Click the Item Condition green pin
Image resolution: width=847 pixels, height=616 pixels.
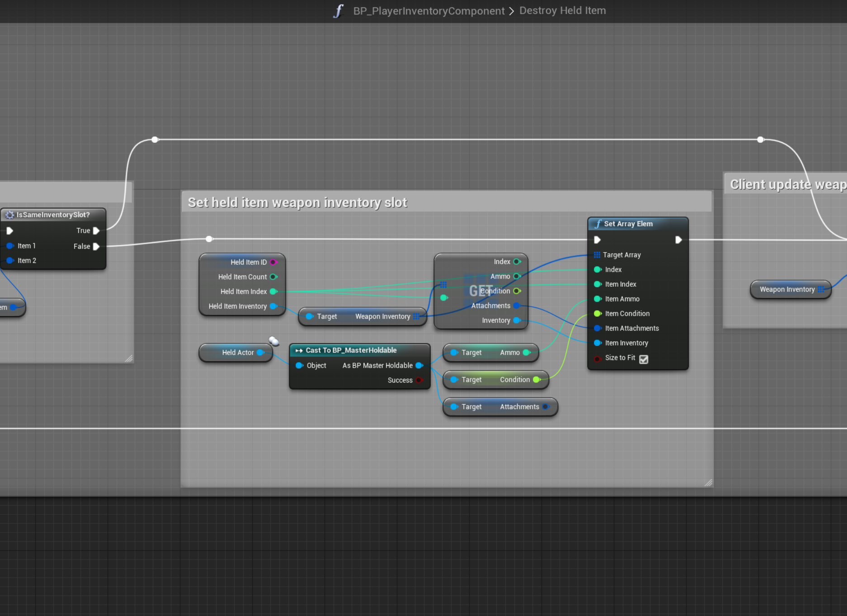[597, 313]
